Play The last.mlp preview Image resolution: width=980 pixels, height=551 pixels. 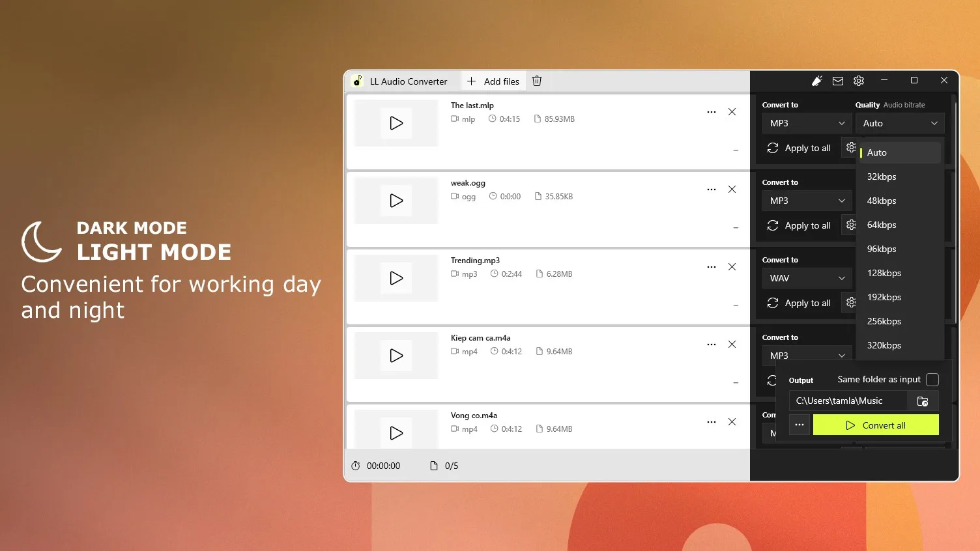click(x=396, y=123)
